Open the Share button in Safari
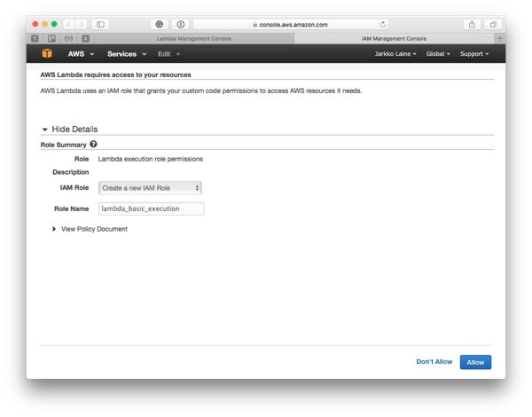The image size is (532, 417). (472, 24)
